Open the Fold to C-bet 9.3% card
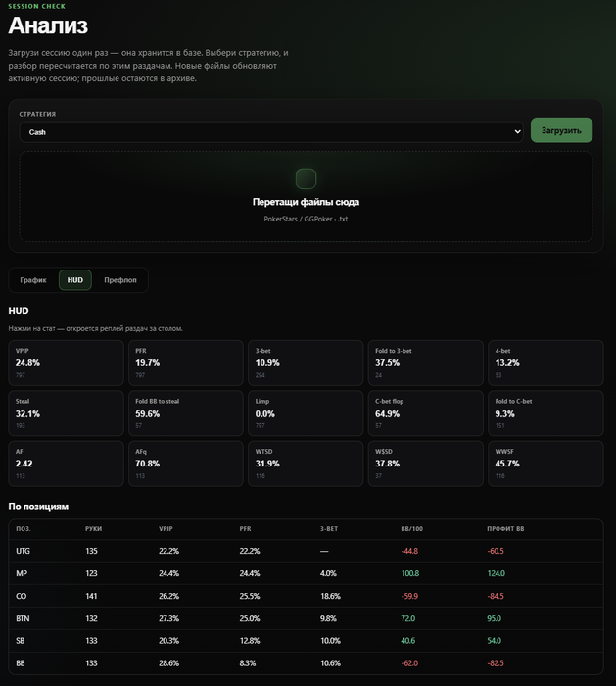Screen dimensions: 616x686 (x=545, y=414)
